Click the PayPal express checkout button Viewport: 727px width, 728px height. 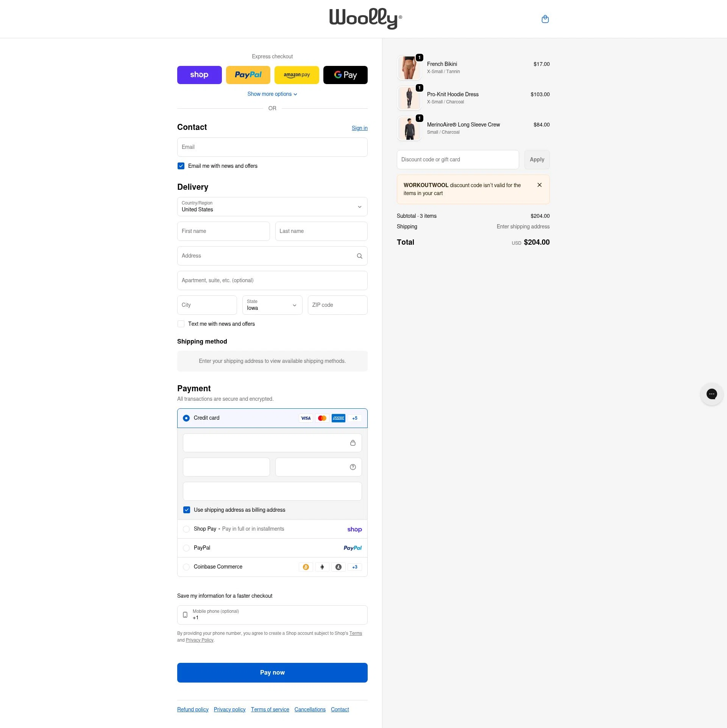coord(248,75)
